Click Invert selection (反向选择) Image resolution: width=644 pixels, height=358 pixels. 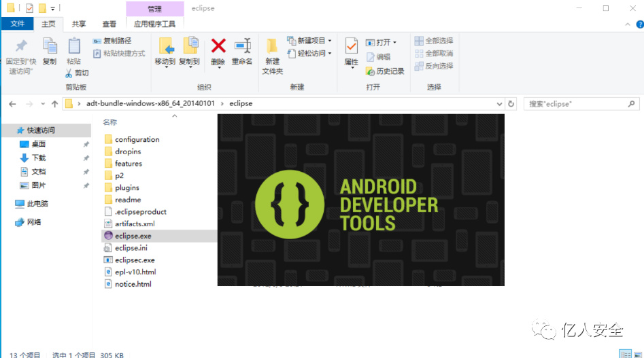coord(434,66)
